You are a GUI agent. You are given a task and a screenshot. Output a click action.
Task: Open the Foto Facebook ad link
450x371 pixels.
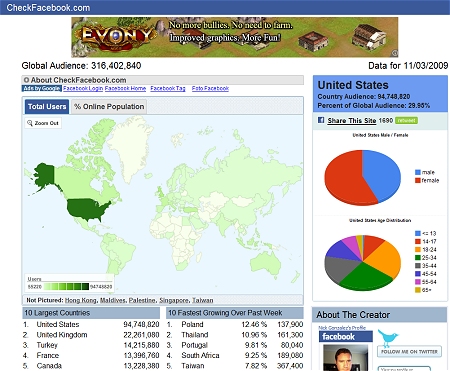coord(210,88)
